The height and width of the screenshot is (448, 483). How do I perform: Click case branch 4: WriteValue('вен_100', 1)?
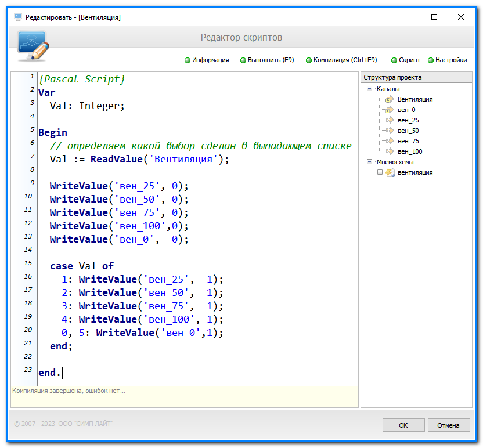pos(142,320)
